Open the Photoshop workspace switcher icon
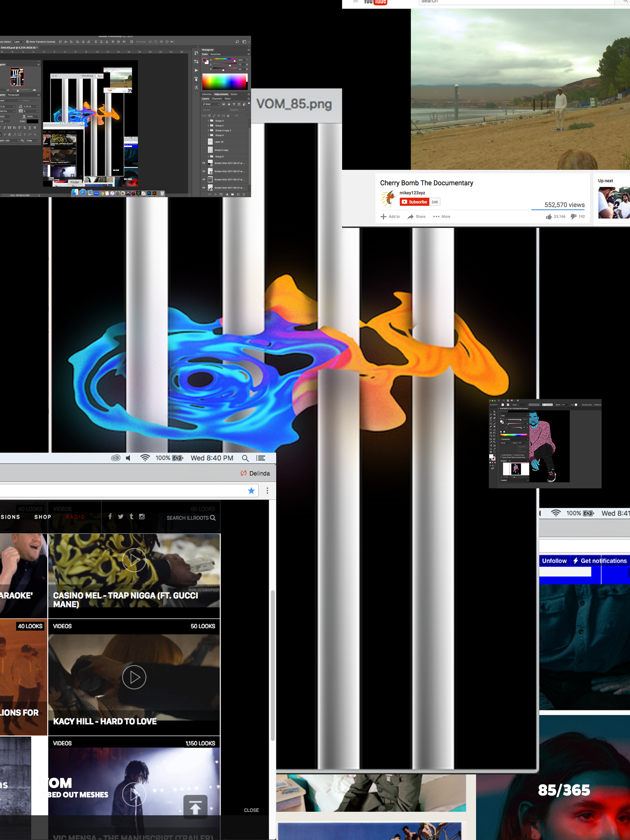Screen dimensions: 630x840 pyautogui.click(x=244, y=42)
